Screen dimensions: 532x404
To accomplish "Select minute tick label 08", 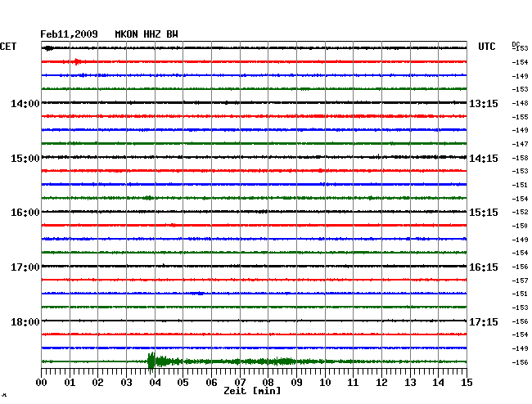I will pyautogui.click(x=268, y=382).
